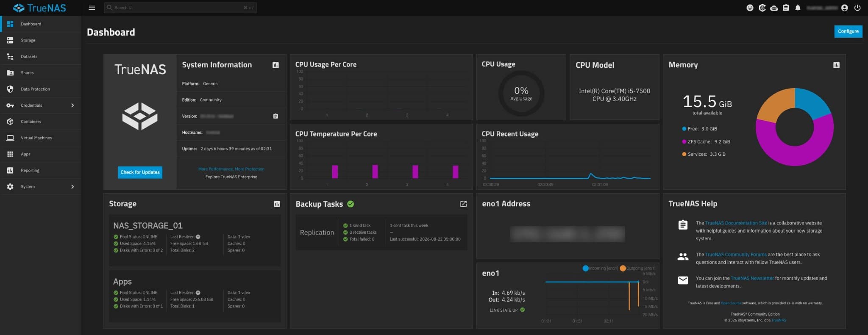Click the NAS_STORAGE_01 pool name

tap(148, 226)
